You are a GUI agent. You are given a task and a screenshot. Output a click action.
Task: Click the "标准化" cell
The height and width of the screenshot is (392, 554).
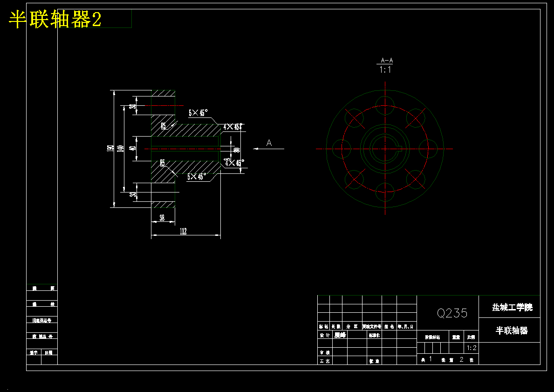pyautogui.click(x=375, y=335)
